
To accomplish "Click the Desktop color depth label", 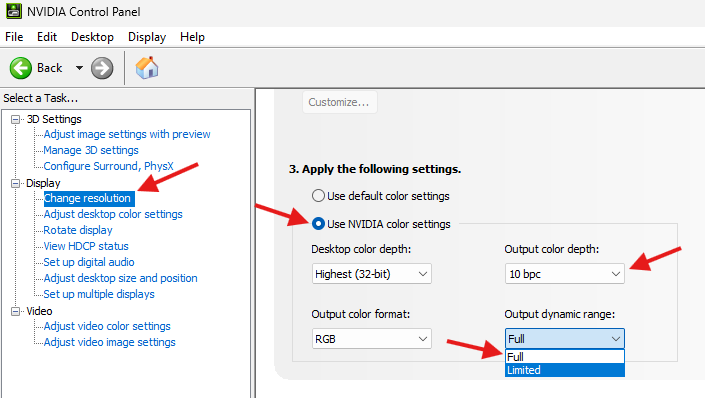I will click(x=361, y=249).
